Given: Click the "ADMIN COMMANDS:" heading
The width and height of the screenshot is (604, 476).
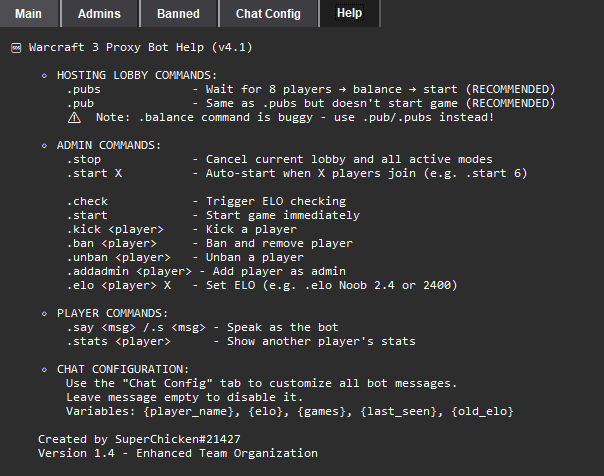Looking at the screenshot, I should [109, 145].
